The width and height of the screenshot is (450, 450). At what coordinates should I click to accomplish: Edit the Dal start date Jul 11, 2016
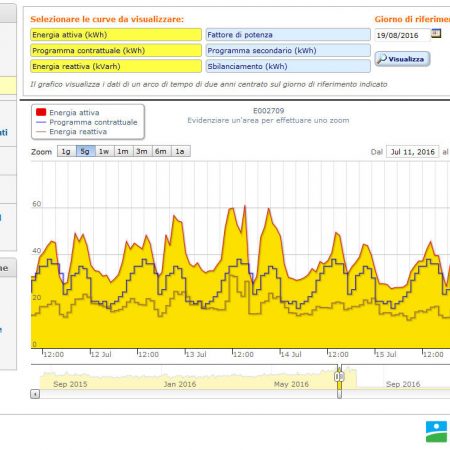(x=413, y=152)
